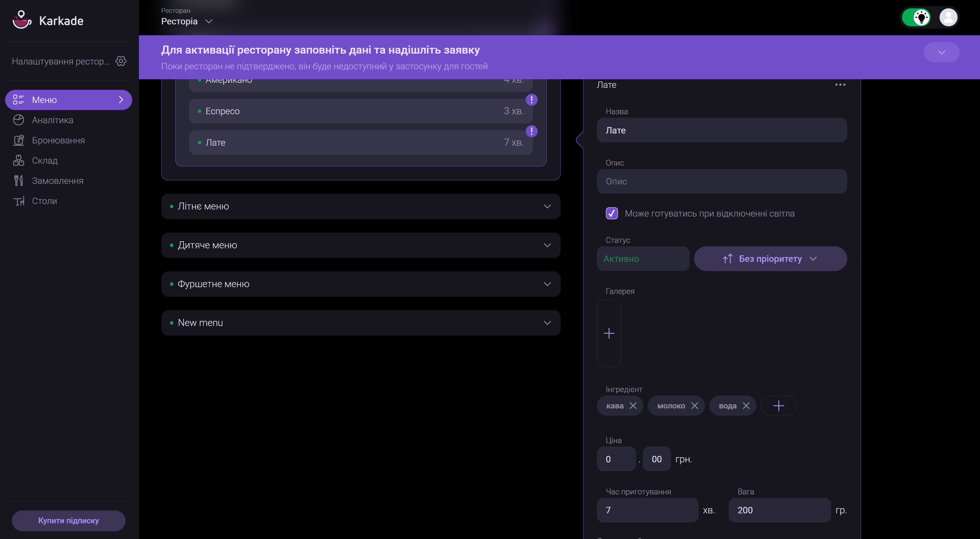The image size is (980, 539).
Task: Click the кава ingredient tag label
Action: pyautogui.click(x=615, y=406)
